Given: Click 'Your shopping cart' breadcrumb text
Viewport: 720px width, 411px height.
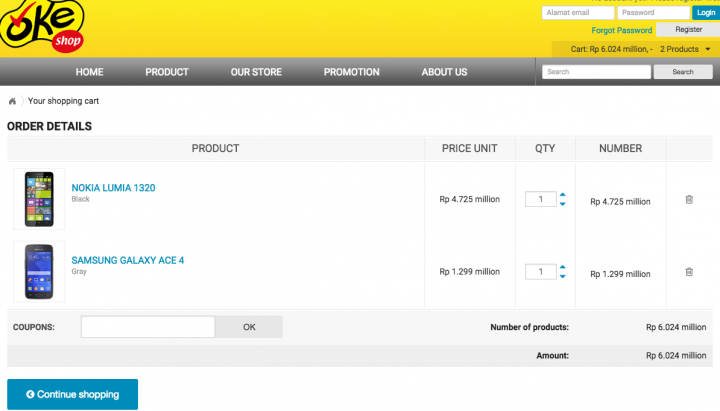Looking at the screenshot, I should (x=63, y=101).
